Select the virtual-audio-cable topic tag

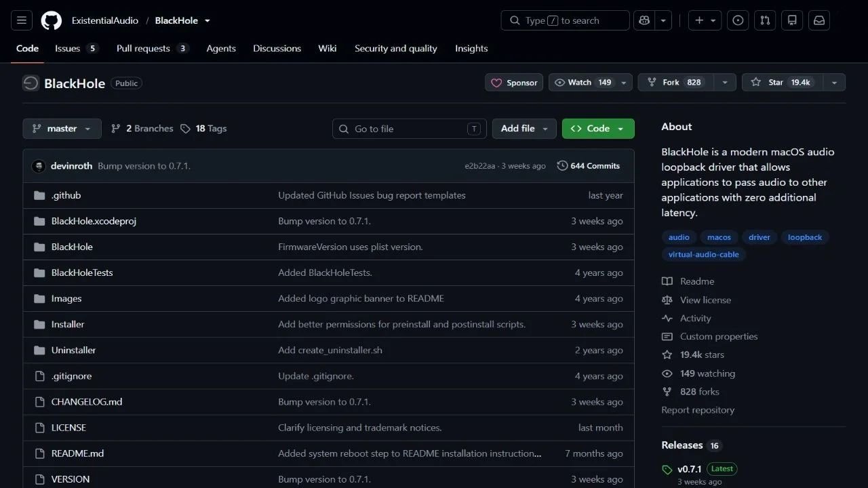pyautogui.click(x=703, y=255)
